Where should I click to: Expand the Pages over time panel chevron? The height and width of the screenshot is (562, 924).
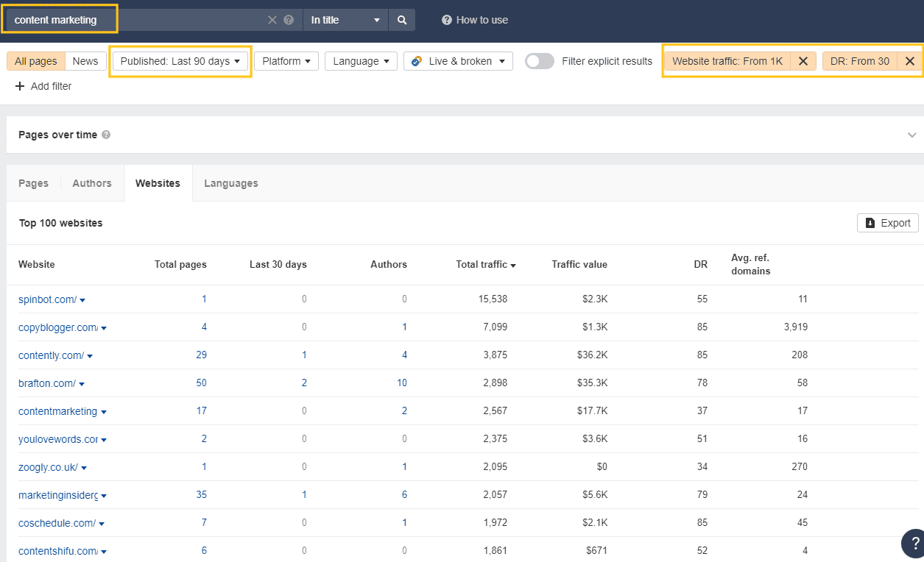click(x=912, y=135)
